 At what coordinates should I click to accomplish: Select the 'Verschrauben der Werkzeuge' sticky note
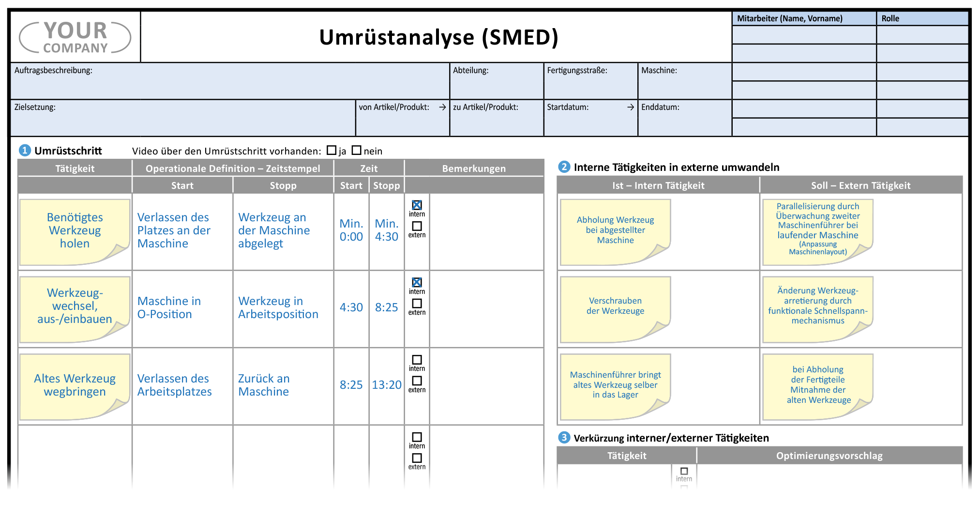pyautogui.click(x=615, y=309)
